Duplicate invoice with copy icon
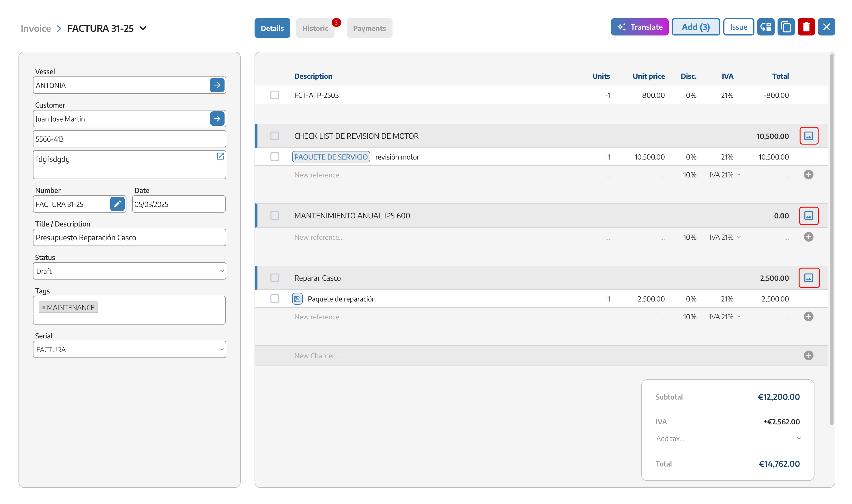The width and height of the screenshot is (852, 504). (x=786, y=27)
